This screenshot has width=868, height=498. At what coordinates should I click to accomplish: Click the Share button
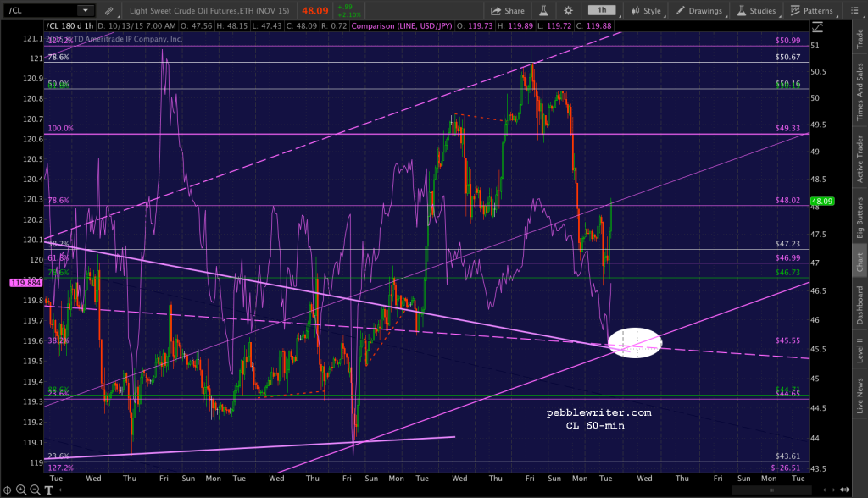click(507, 10)
